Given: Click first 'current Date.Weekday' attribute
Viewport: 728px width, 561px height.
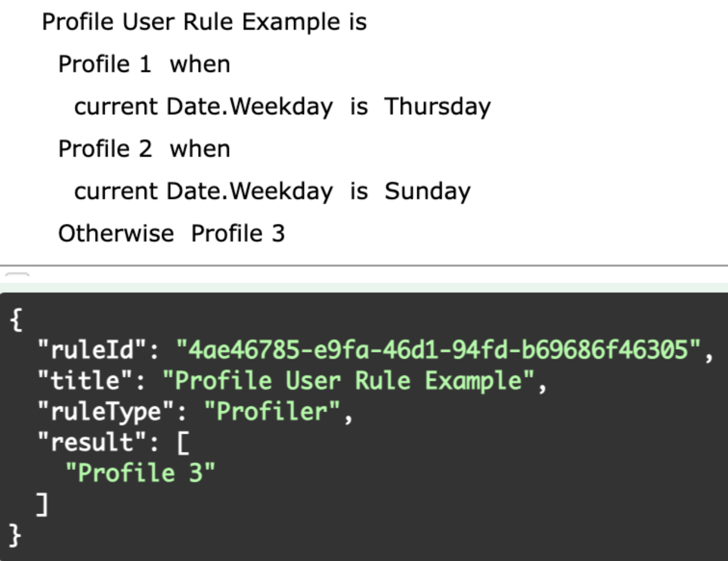Looking at the screenshot, I should [x=203, y=107].
